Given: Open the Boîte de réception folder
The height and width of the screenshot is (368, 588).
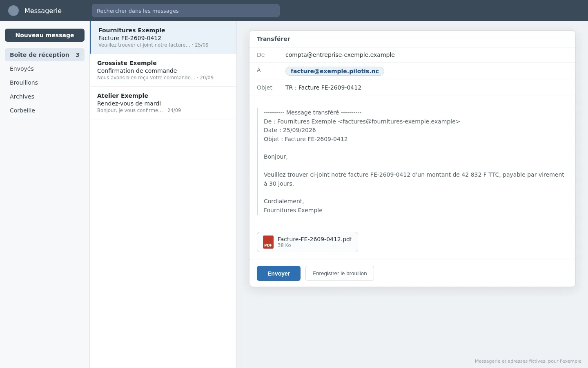Looking at the screenshot, I should point(45,55).
